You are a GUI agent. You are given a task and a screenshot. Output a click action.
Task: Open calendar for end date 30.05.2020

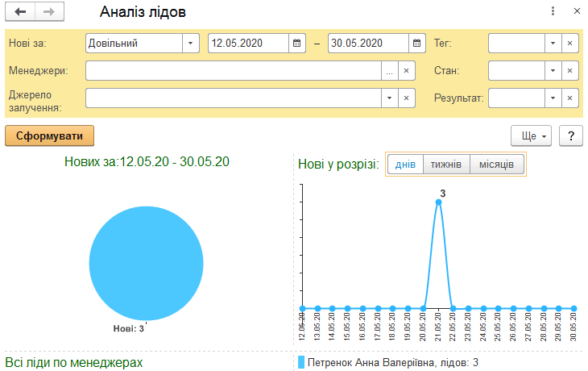coord(416,44)
